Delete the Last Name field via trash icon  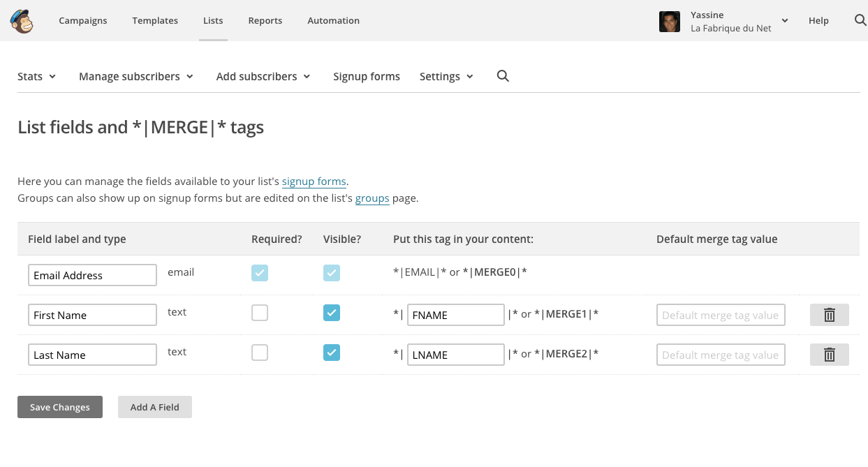tap(829, 355)
